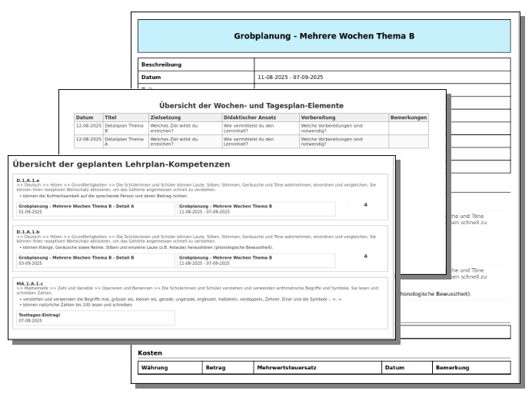Image resolution: width=532 pixels, height=397 pixels.
Task: Open the Thema B card in the D.1.A.1.a section
Action: (x=256, y=209)
